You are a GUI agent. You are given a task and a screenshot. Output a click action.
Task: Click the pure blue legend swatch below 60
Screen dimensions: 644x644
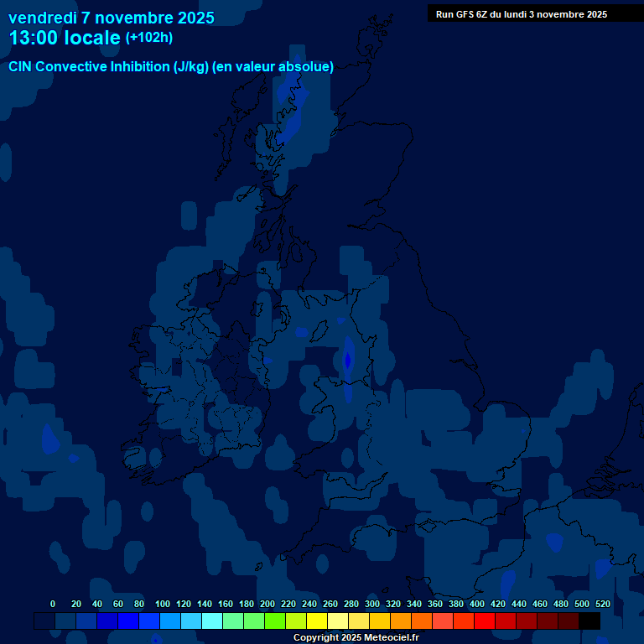[128, 621]
